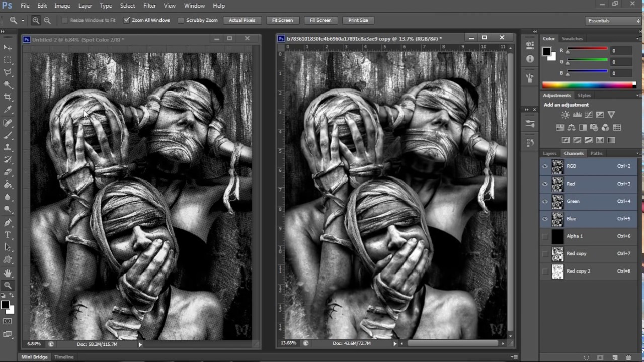The height and width of the screenshot is (362, 644).
Task: Hide the Red channel eye
Action: [545, 184]
